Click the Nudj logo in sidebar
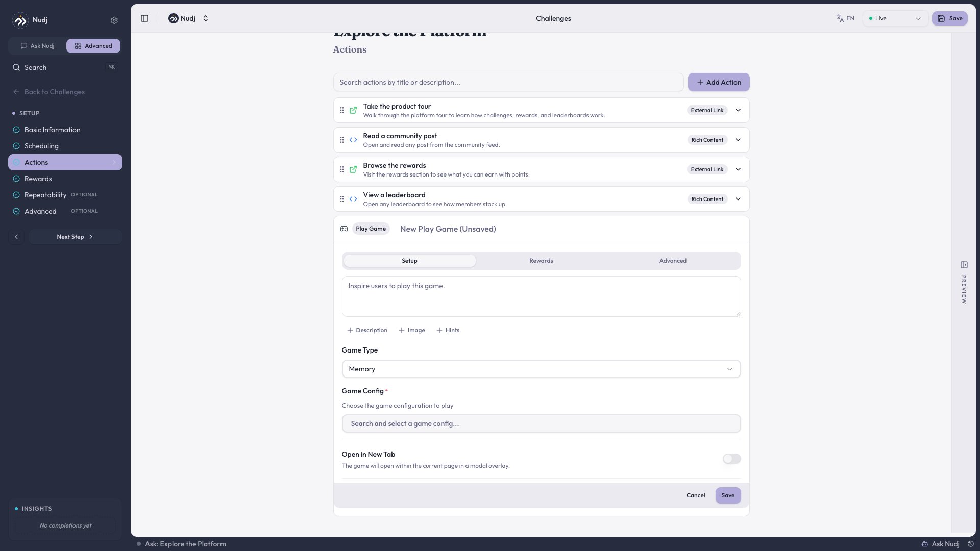The height and width of the screenshot is (551, 980). click(20, 20)
